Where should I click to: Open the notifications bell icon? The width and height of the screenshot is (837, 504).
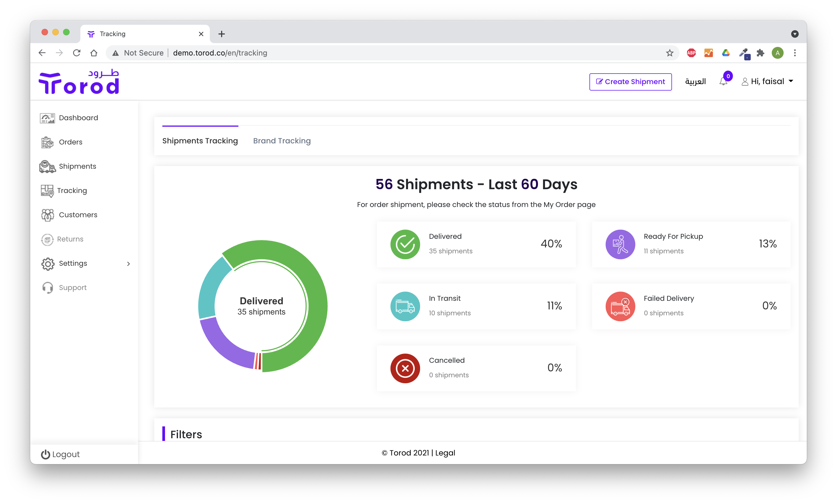tap(723, 81)
